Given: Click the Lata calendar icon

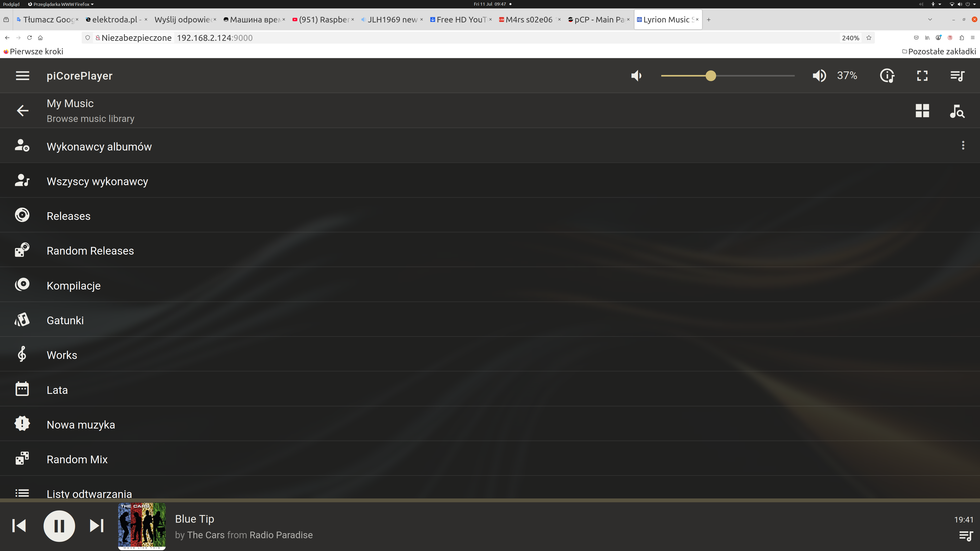Looking at the screenshot, I should coord(22,389).
